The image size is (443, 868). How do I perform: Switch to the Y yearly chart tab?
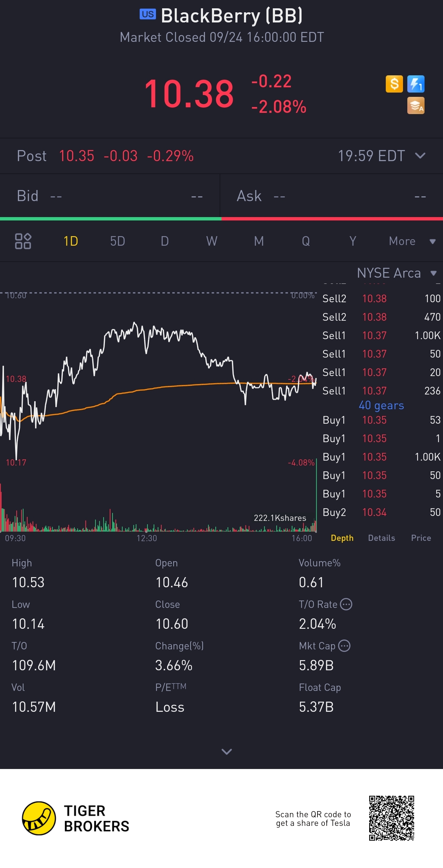pos(353,241)
